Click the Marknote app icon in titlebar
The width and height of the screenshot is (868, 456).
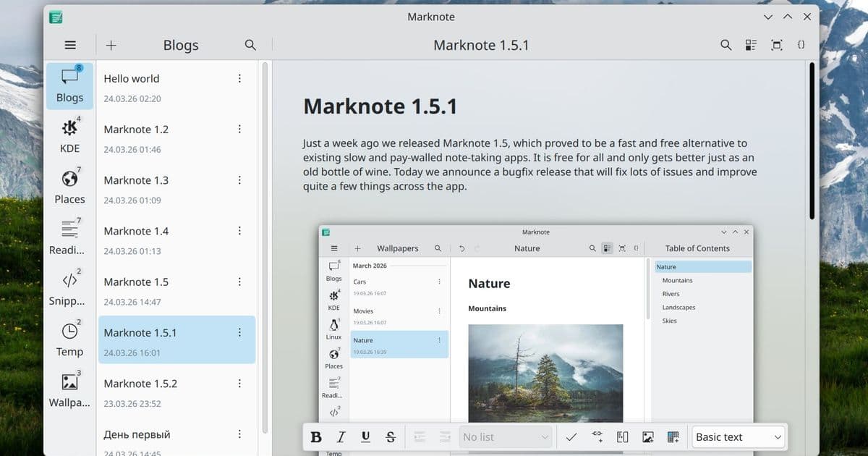56,17
